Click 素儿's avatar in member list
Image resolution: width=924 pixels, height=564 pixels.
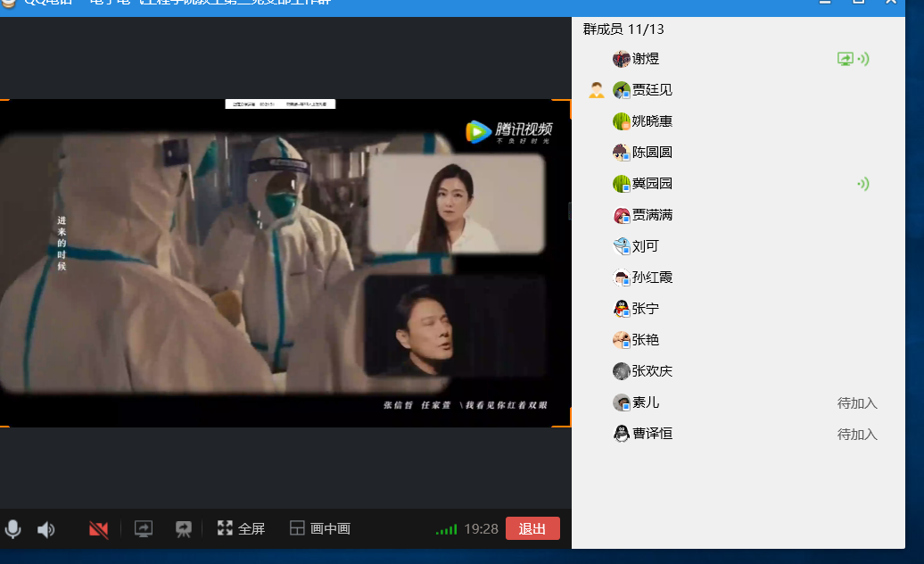coord(621,402)
